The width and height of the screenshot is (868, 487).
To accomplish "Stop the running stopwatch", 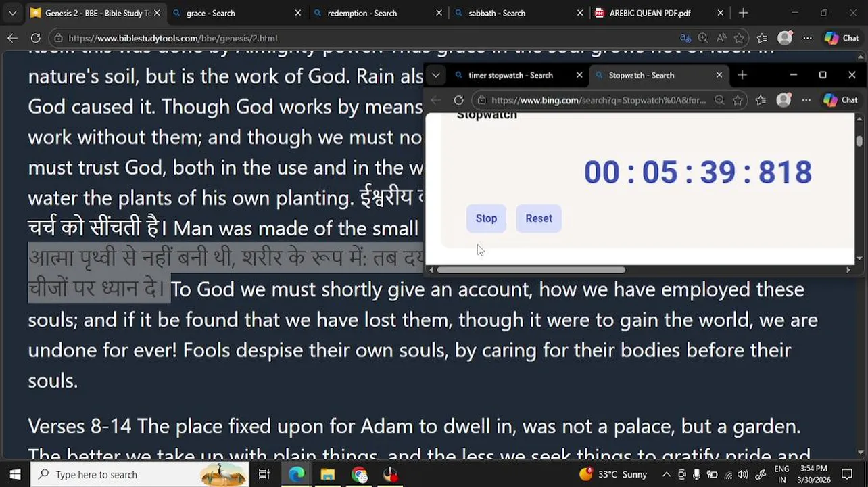I will (x=486, y=218).
